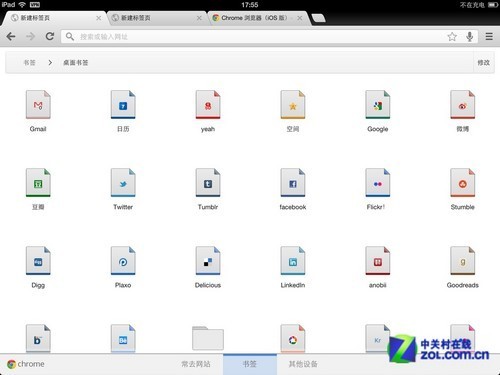Open the facebook bookmark

pos(293,188)
